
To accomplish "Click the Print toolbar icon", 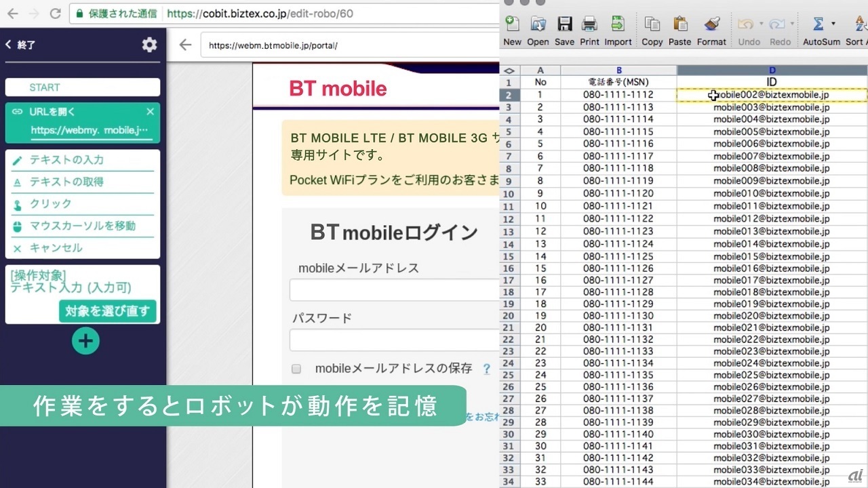I will coord(590,24).
